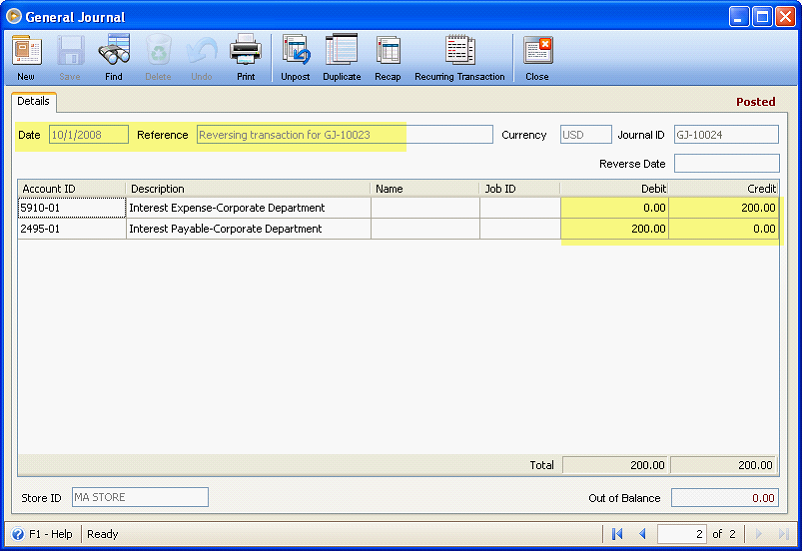Click the Posted status label
The width and height of the screenshot is (803, 552).
pos(755,102)
